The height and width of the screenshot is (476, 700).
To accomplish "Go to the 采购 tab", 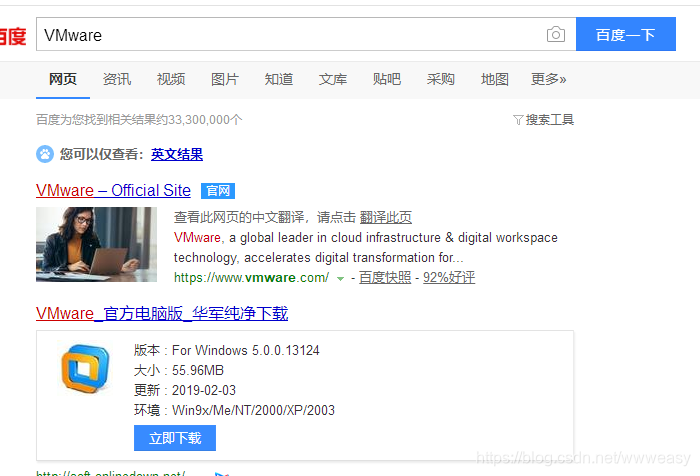I will (440, 79).
